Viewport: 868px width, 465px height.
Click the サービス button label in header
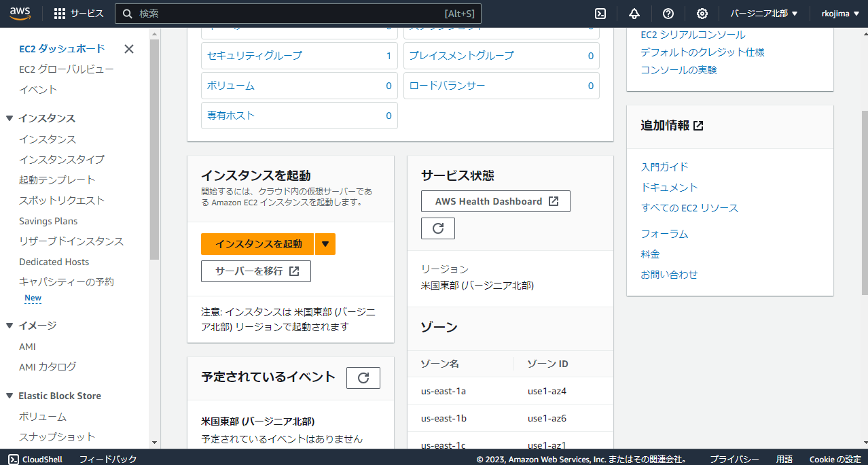(x=87, y=14)
